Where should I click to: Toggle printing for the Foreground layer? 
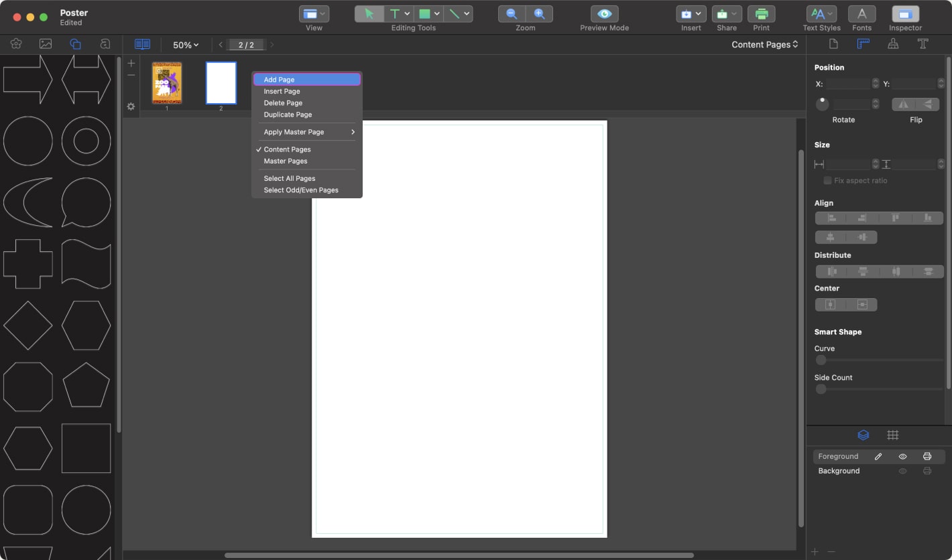coord(928,456)
